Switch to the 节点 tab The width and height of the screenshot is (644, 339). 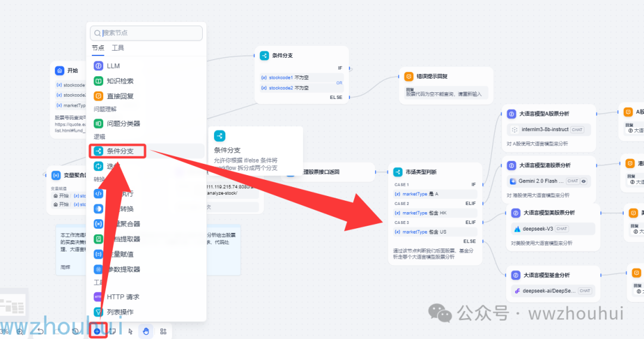click(98, 48)
